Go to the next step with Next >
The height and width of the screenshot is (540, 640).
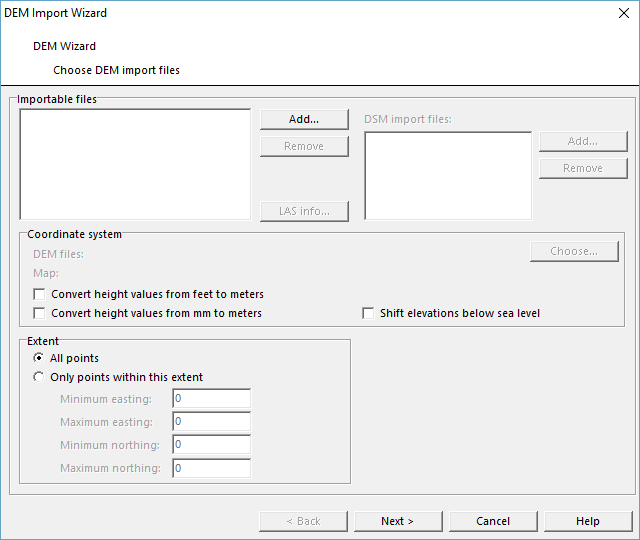pyautogui.click(x=398, y=521)
